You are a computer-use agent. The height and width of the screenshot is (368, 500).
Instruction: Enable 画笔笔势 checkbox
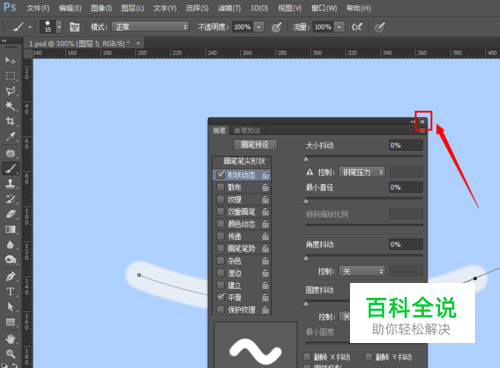coord(220,248)
